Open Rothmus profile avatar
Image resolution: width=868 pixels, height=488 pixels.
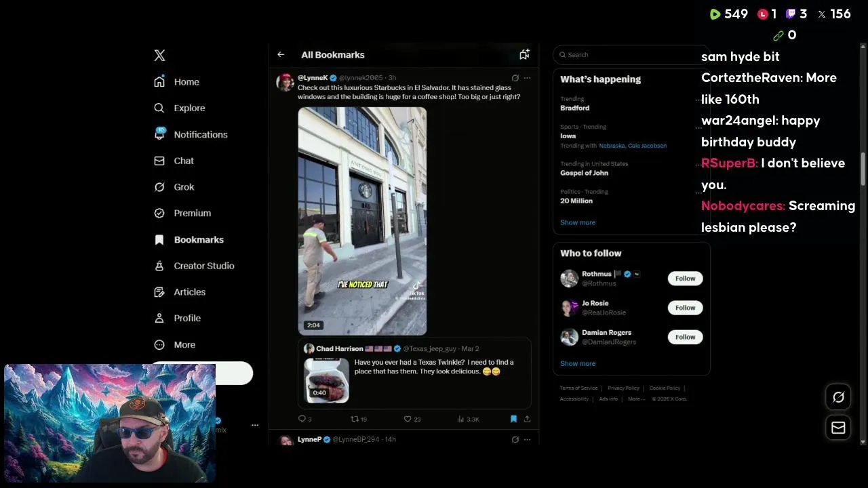(x=569, y=279)
